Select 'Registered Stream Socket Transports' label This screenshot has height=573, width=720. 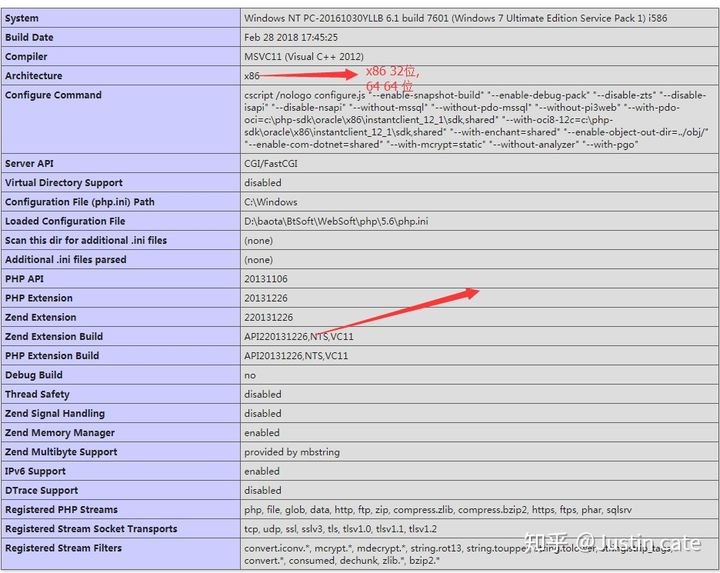[x=91, y=529]
